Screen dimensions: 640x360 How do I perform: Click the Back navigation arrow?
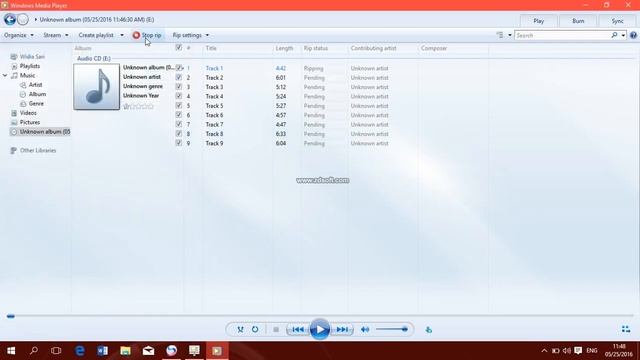point(10,19)
